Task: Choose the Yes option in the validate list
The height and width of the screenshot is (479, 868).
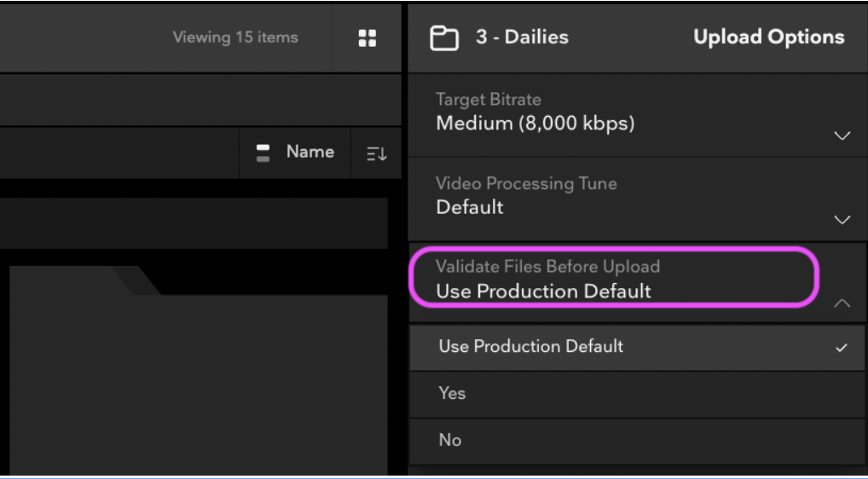Action: click(452, 394)
